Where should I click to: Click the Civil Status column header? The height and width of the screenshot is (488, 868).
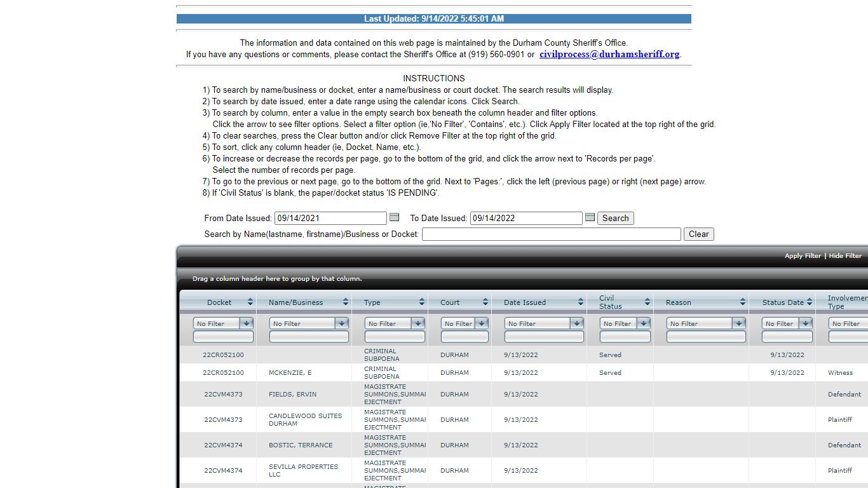611,302
